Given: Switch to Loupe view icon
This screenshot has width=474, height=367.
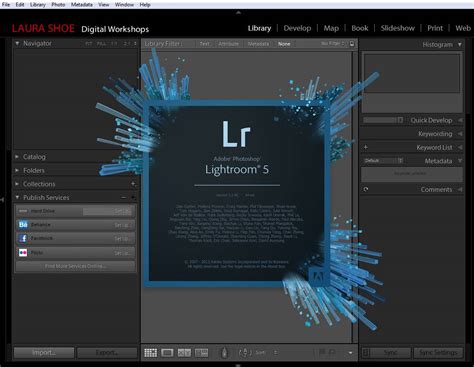Looking at the screenshot, I should (167, 352).
